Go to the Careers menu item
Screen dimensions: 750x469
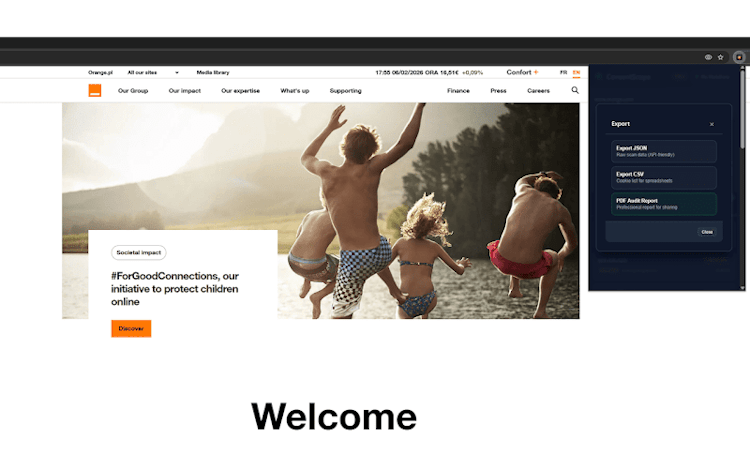click(x=538, y=91)
